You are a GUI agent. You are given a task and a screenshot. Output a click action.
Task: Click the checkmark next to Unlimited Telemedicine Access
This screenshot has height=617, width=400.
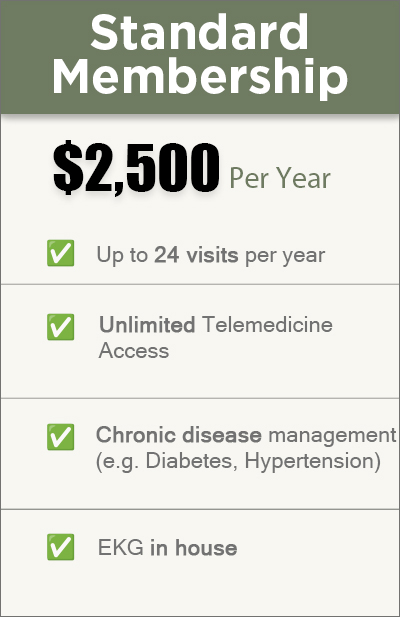click(61, 327)
